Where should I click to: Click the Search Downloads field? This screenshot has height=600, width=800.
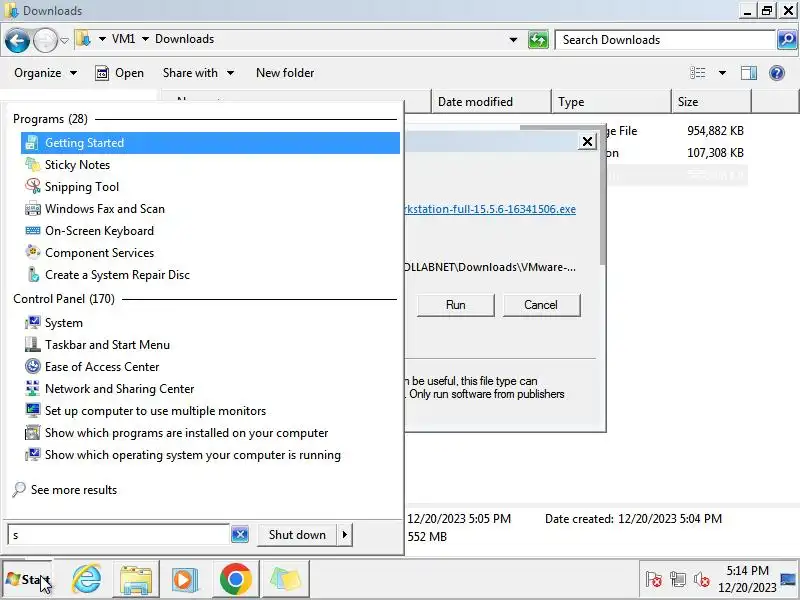[x=665, y=40]
